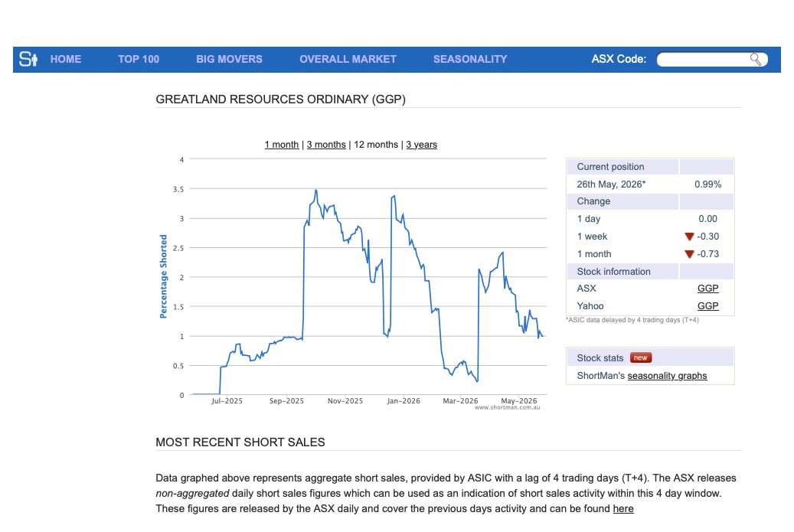Click the red 'new' badge

coord(641,358)
